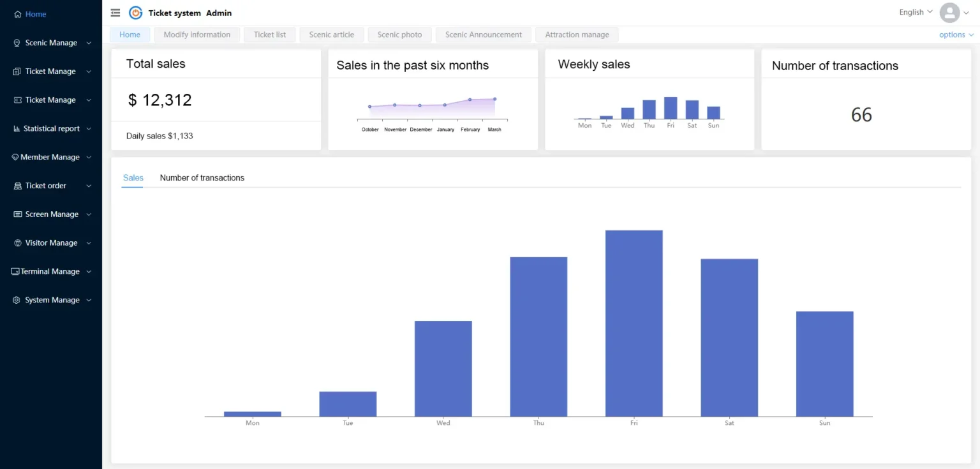Click the Statistical report icon

15,128
